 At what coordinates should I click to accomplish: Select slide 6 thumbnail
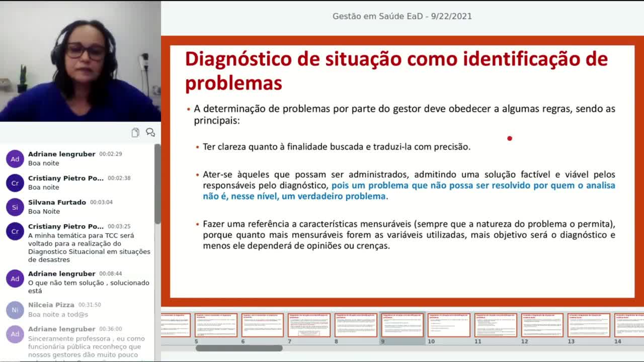pos(263,325)
